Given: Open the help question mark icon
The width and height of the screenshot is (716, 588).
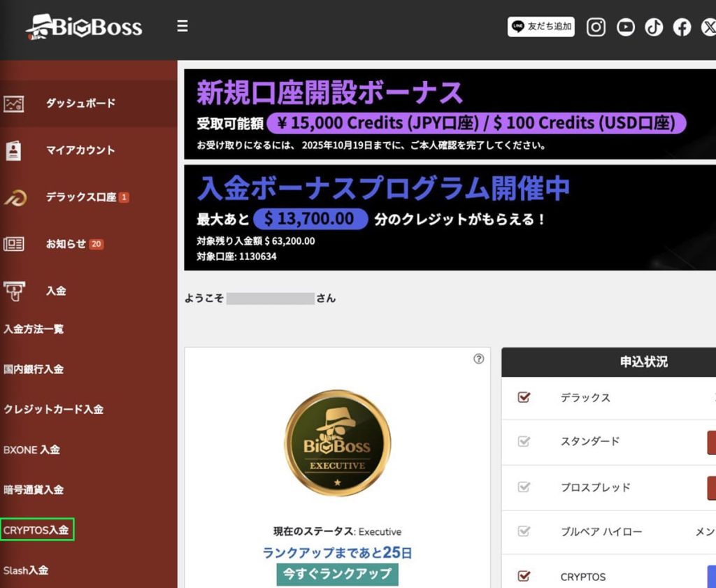Looking at the screenshot, I should [x=479, y=359].
